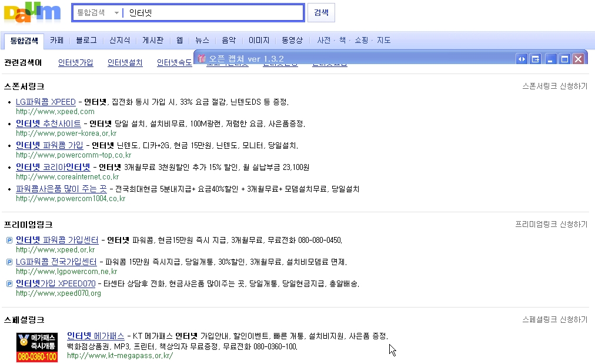Open the 게시판 tab

[153, 40]
